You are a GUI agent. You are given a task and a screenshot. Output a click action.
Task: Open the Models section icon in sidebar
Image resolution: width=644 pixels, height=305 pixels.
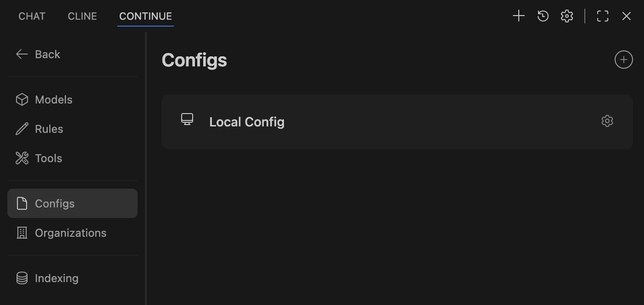[x=22, y=99]
